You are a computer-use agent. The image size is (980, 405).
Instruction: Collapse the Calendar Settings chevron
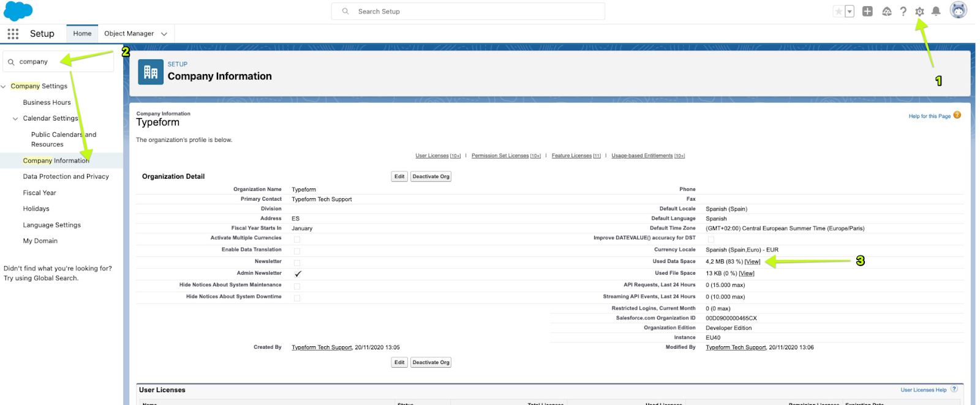(15, 119)
